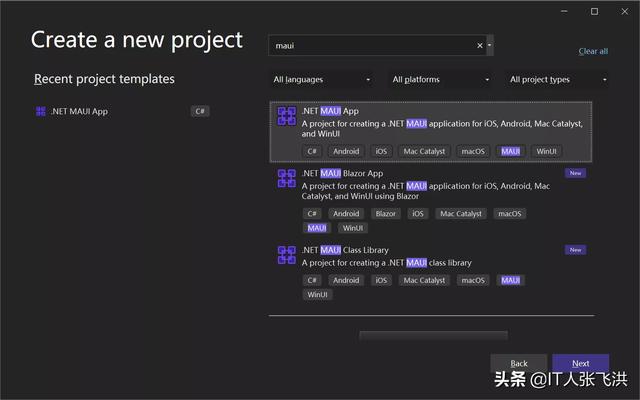
Task: Click the WinUI tag under MAUI Blazor App
Action: click(353, 228)
